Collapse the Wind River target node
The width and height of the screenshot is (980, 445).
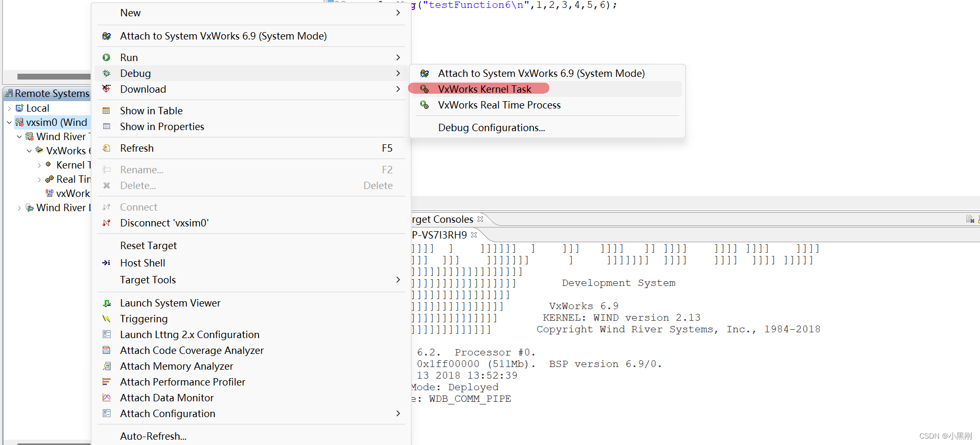19,136
